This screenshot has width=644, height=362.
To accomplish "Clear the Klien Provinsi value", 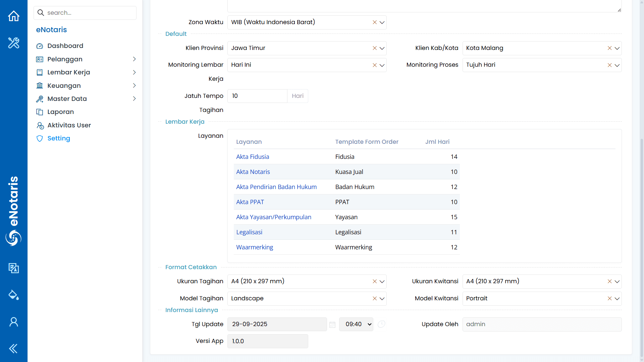I will click(375, 48).
